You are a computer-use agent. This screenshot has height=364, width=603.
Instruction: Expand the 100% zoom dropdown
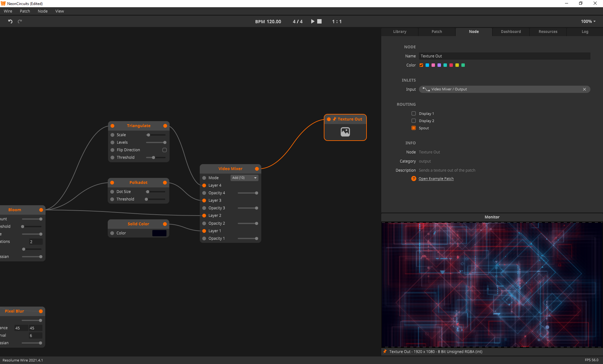point(588,21)
